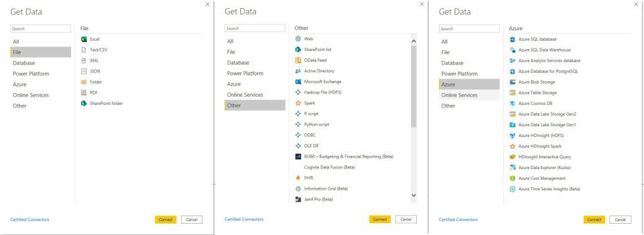Choose the PDF file connector icon
Screen dimensions: 644x235
[84, 93]
